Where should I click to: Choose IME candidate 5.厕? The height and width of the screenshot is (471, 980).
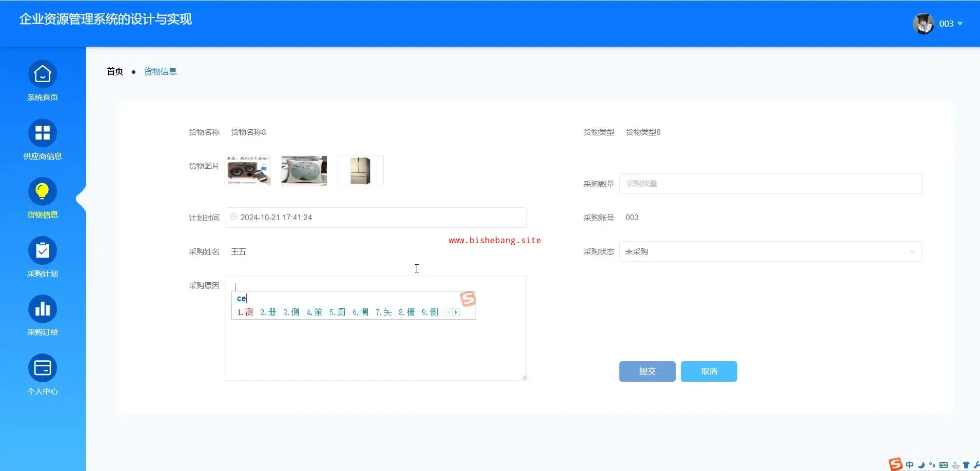click(337, 312)
